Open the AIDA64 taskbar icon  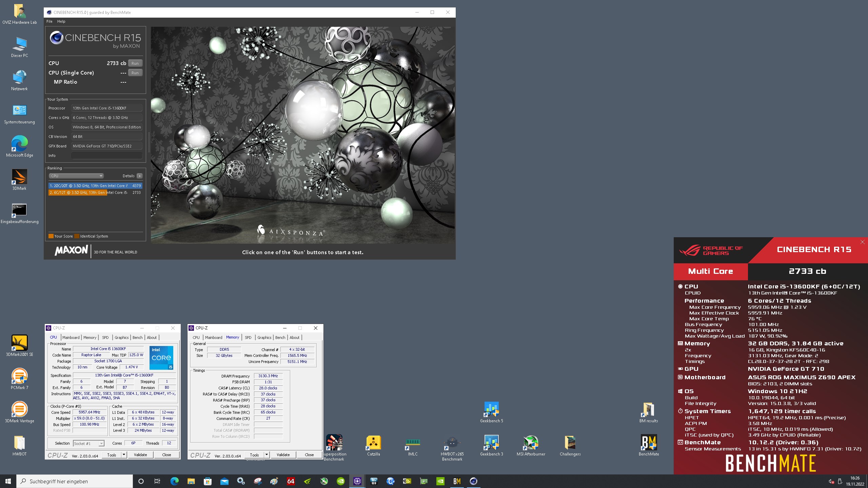[291, 481]
